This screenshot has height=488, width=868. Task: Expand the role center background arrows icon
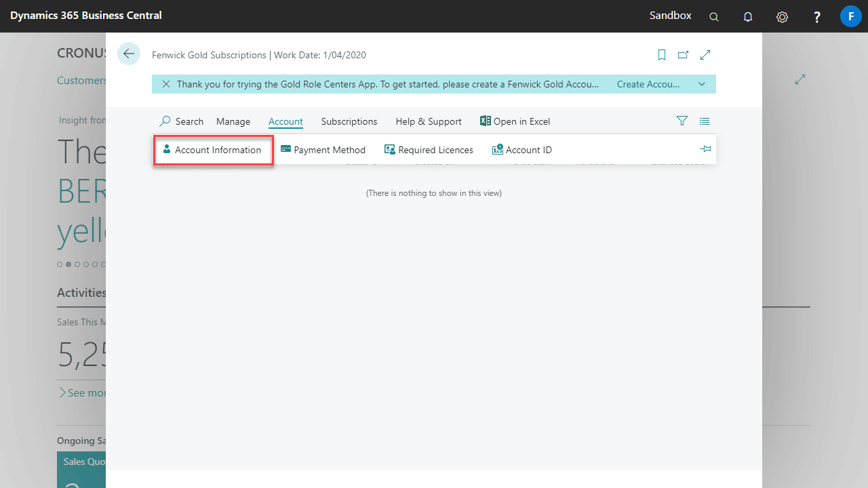tap(800, 79)
